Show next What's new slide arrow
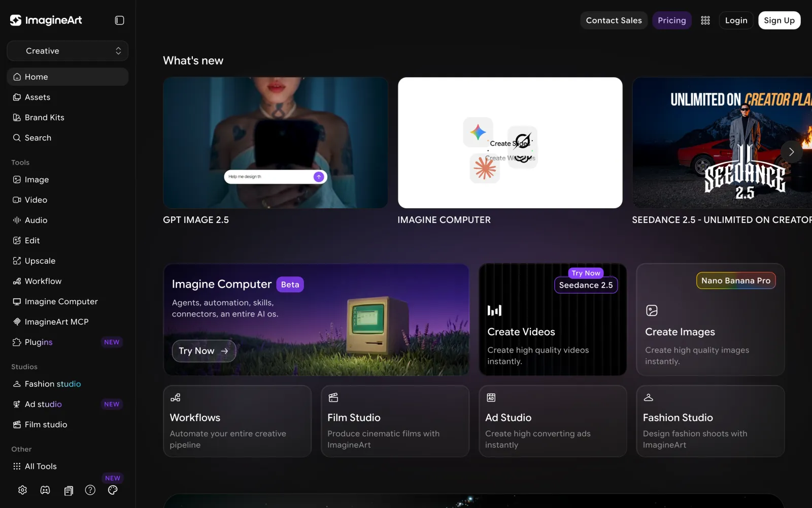 coord(791,152)
